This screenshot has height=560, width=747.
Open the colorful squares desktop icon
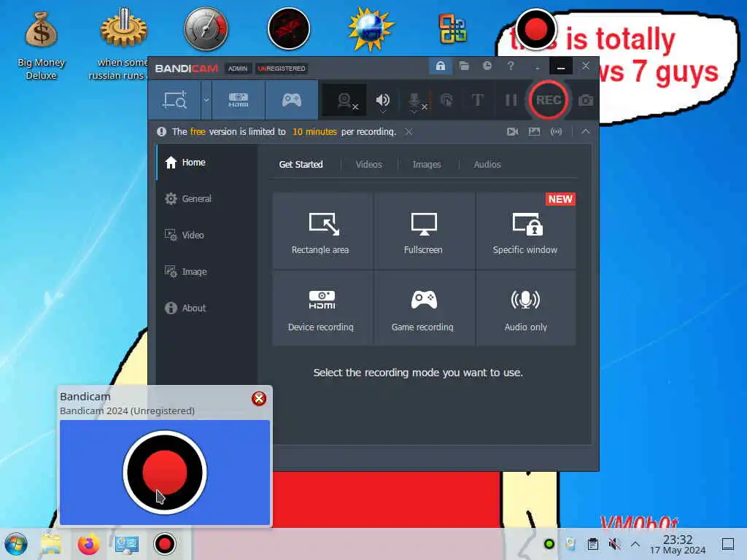452,28
